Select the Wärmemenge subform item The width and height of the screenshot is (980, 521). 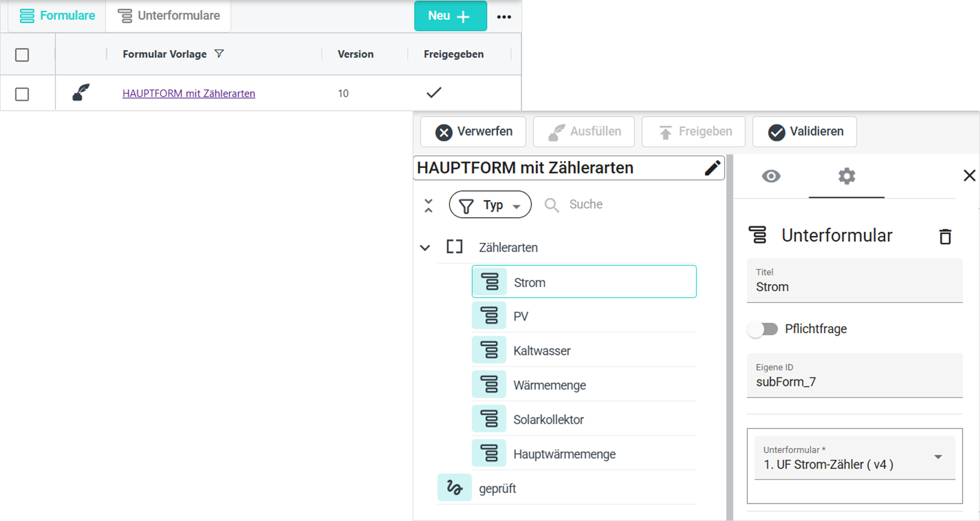[x=584, y=385]
